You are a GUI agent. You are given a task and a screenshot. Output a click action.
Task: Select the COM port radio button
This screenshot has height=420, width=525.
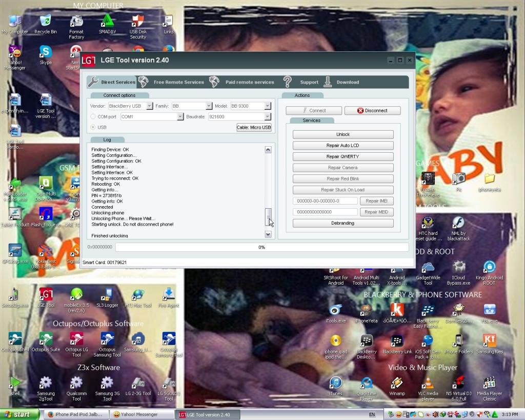point(93,116)
